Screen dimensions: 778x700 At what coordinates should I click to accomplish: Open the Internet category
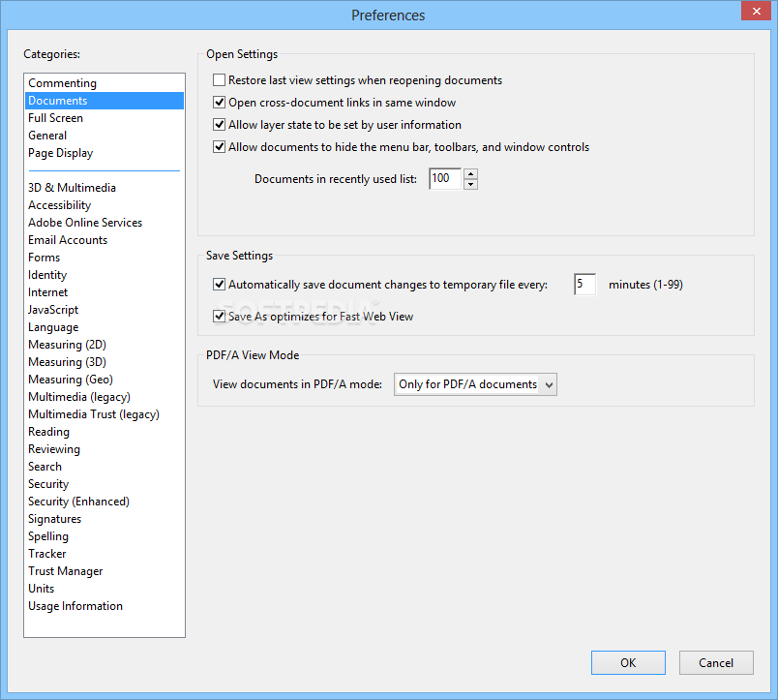click(x=105, y=292)
